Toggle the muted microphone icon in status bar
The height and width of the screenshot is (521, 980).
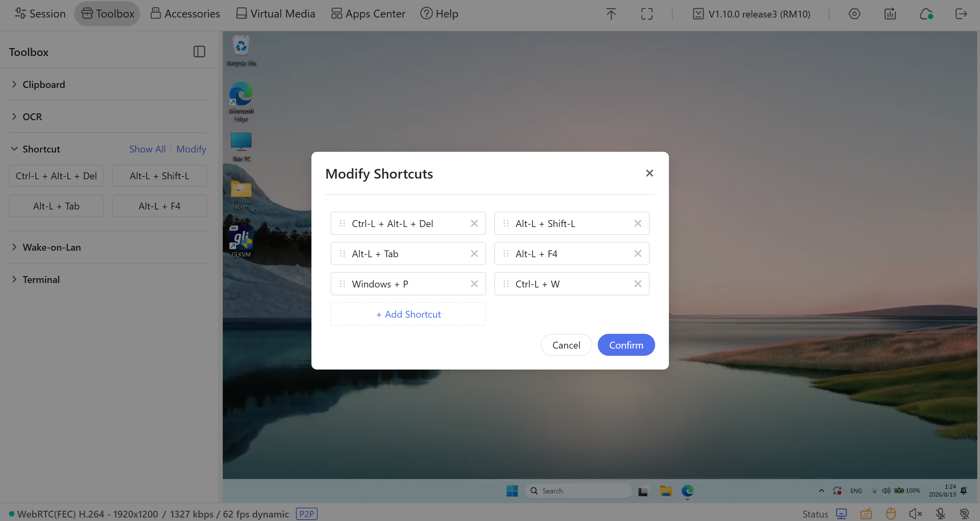[940, 514]
